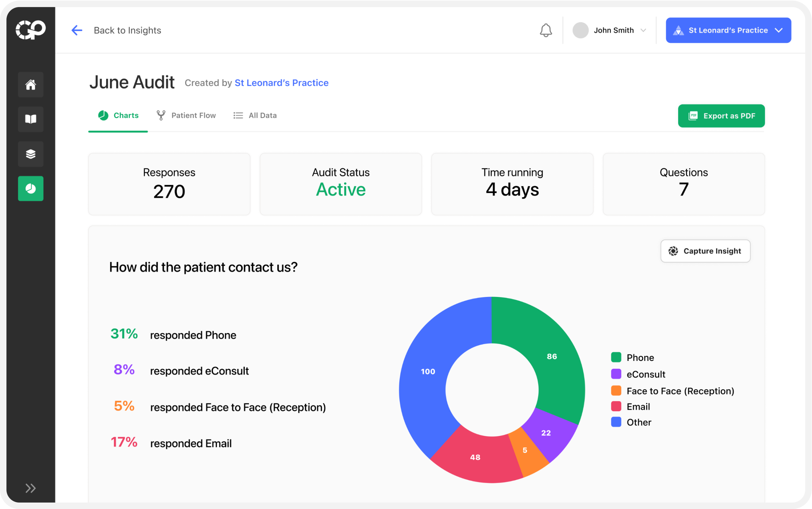Open the stacked layers sidebar icon

[31, 154]
